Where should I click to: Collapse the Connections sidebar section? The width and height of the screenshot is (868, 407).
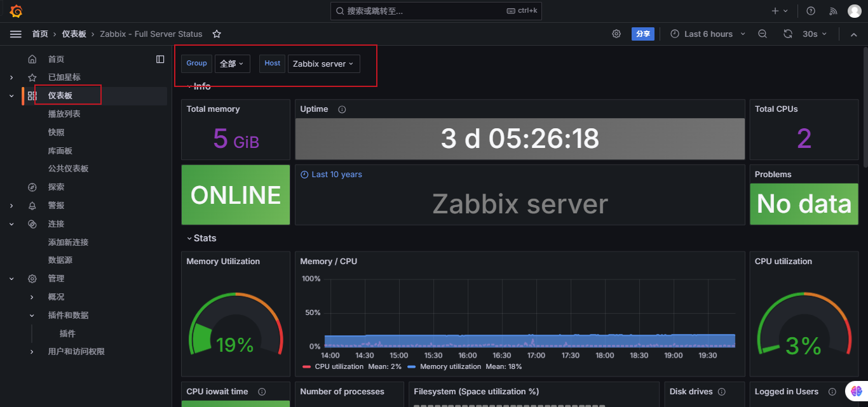coord(11,224)
